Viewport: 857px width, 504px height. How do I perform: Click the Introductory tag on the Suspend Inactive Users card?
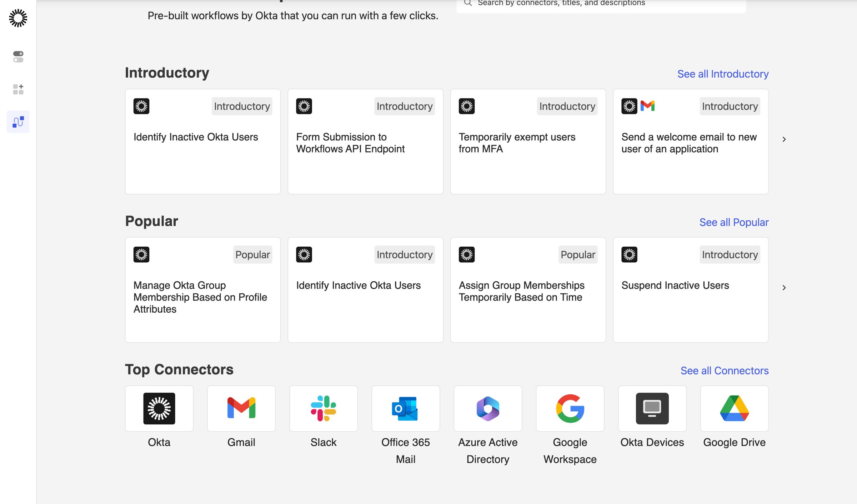(x=730, y=254)
